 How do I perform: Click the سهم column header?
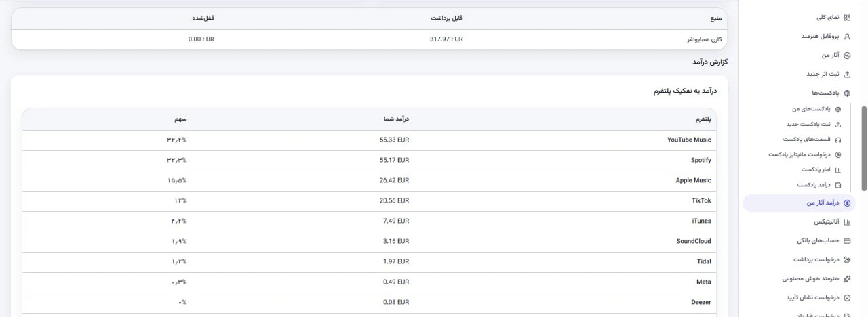(x=180, y=119)
